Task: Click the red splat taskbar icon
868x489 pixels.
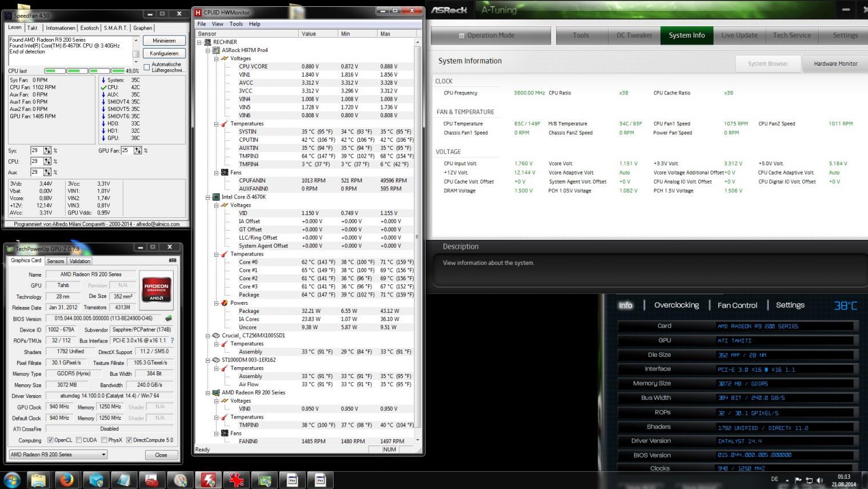Action: point(236,480)
